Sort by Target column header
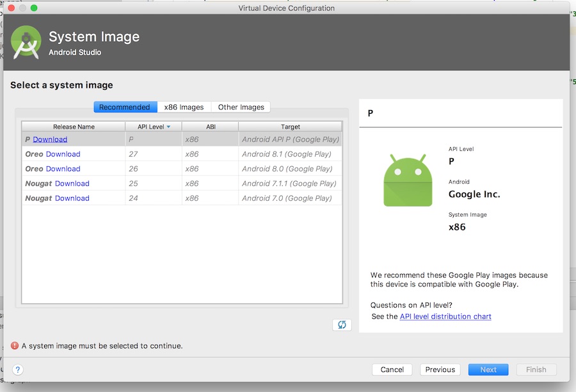Screen dimensions: 576x392 pyautogui.click(x=290, y=127)
